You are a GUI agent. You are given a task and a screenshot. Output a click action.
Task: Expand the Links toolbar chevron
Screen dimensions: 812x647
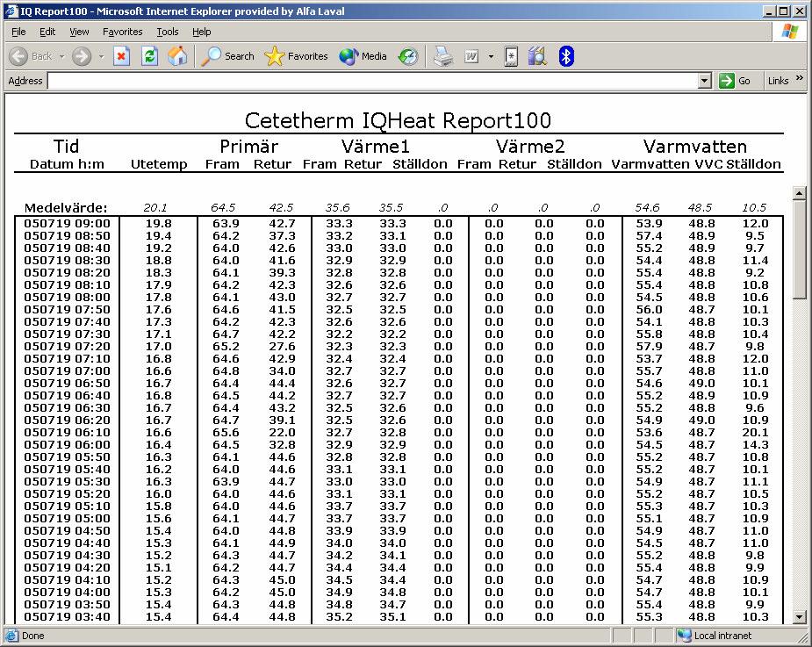pos(800,78)
